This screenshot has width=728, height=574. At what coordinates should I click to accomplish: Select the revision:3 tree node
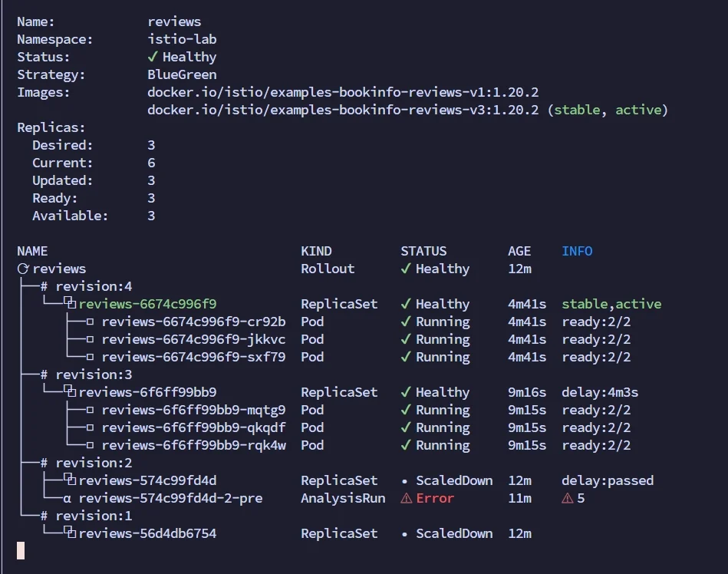click(87, 374)
